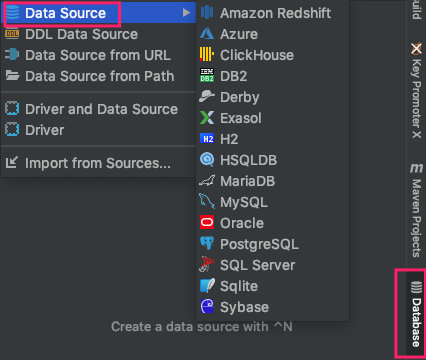Screen dimensions: 426x360
Task: Click the yellow ClickHouse icon
Action: (207, 55)
